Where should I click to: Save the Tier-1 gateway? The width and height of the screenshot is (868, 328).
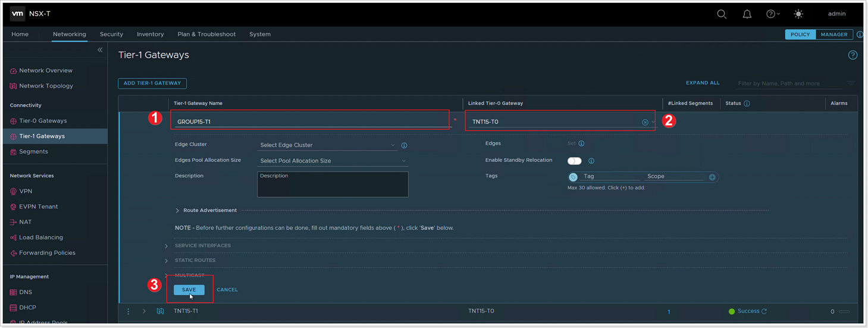189,290
